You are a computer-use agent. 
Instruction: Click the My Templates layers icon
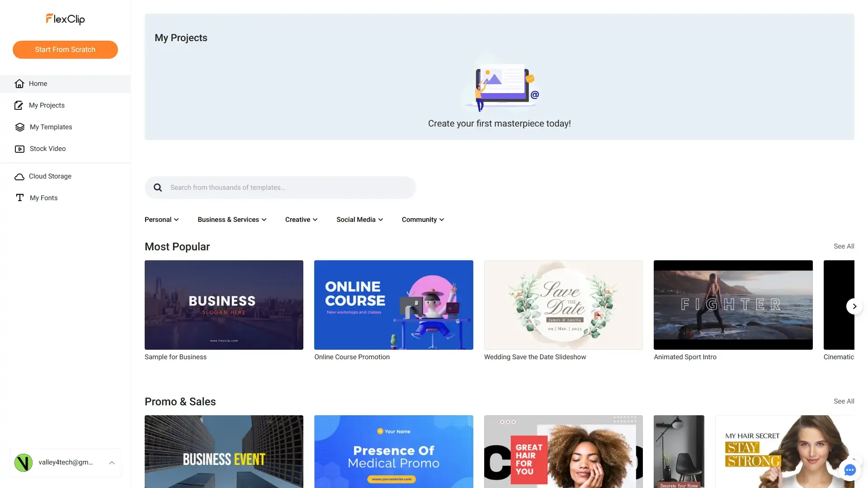click(19, 127)
